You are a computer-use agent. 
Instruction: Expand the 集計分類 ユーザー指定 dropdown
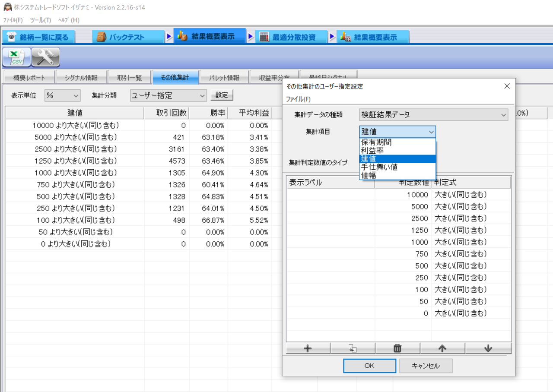[168, 95]
